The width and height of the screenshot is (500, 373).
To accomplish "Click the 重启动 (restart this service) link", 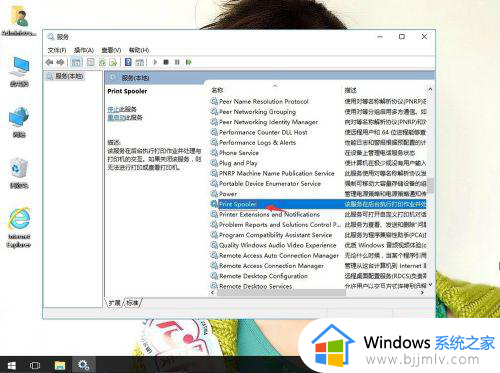I will coord(116,117).
